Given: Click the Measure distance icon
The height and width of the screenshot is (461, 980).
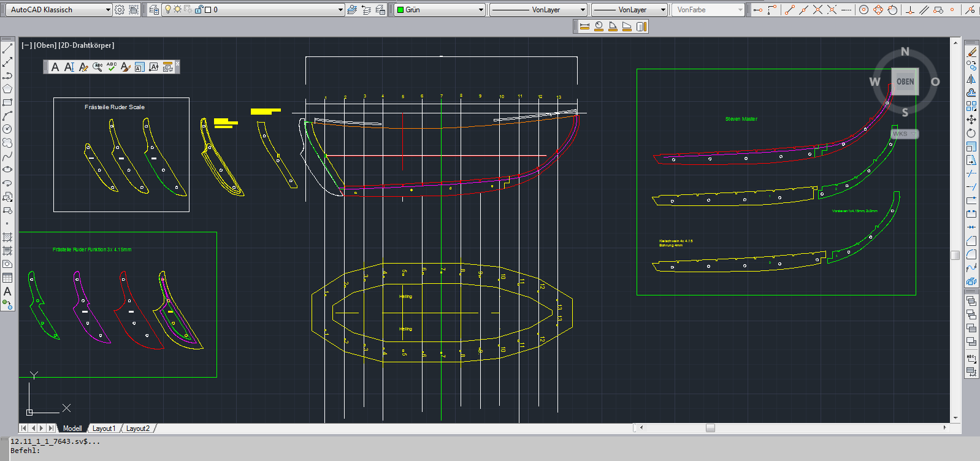Looking at the screenshot, I should tap(584, 26).
